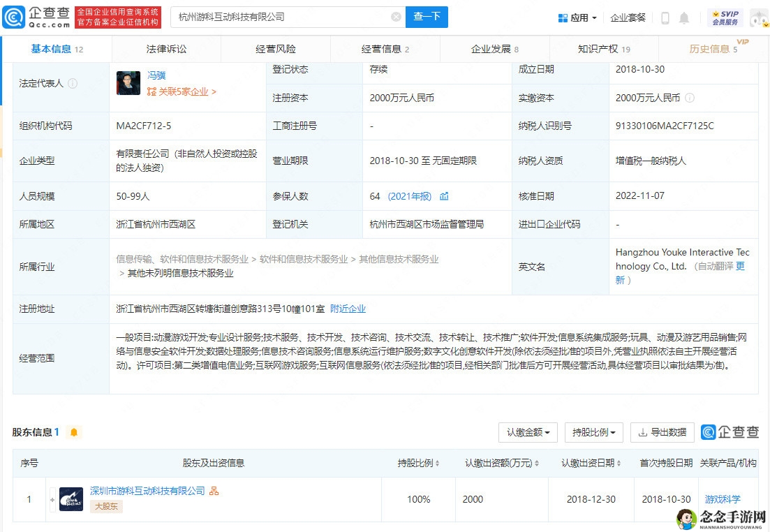Click the 查一下 search button

pyautogui.click(x=427, y=17)
